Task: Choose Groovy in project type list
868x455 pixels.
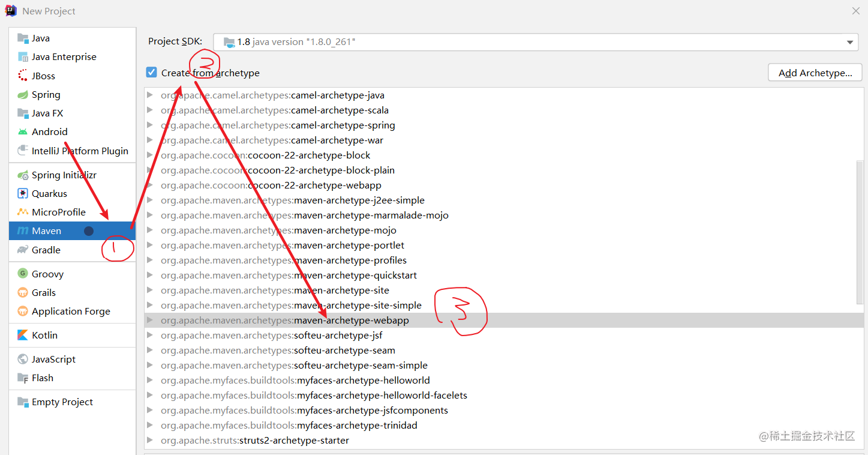Action: [x=73, y=274]
